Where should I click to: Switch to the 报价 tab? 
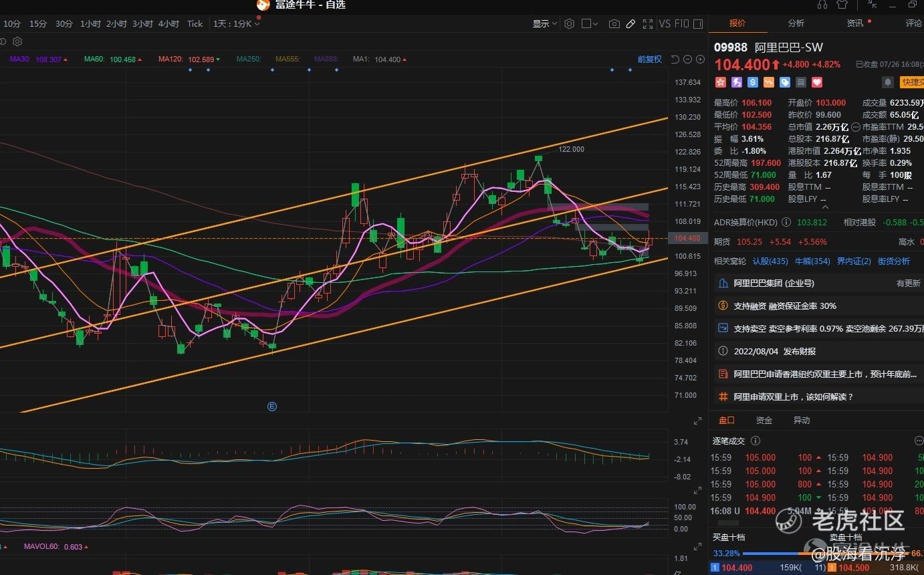click(x=737, y=23)
